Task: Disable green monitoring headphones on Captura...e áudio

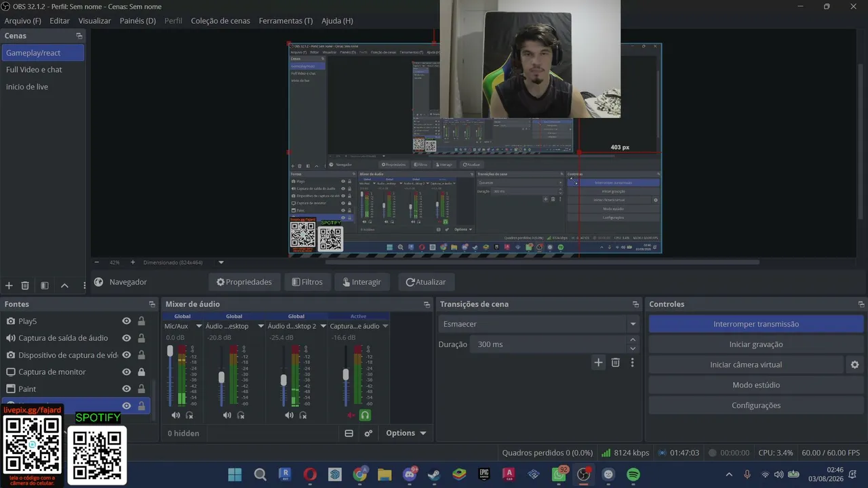Action: (365, 415)
